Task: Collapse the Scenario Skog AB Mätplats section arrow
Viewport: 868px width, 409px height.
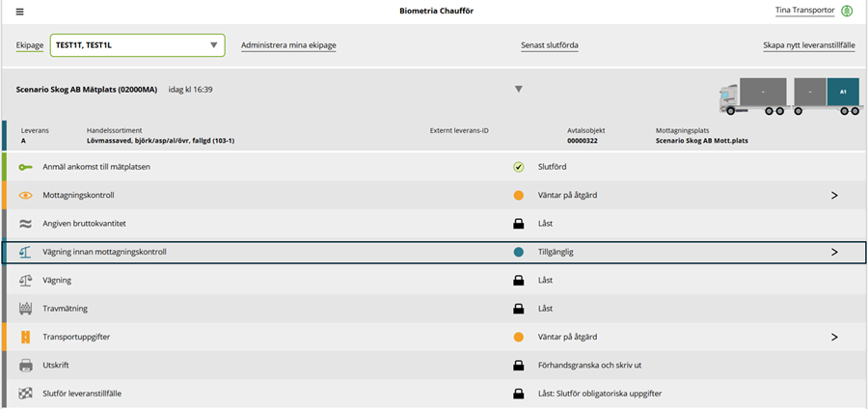Action: pyautogui.click(x=519, y=89)
